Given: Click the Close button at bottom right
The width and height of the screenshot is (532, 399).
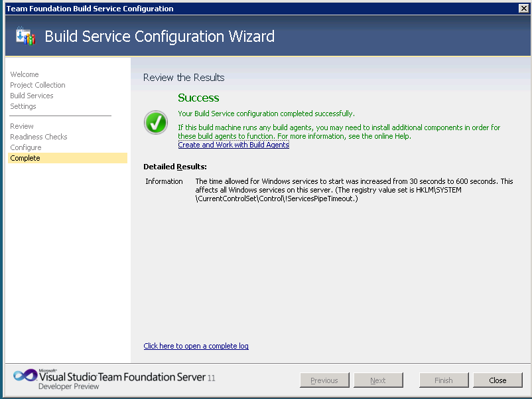Looking at the screenshot, I should tap(498, 380).
